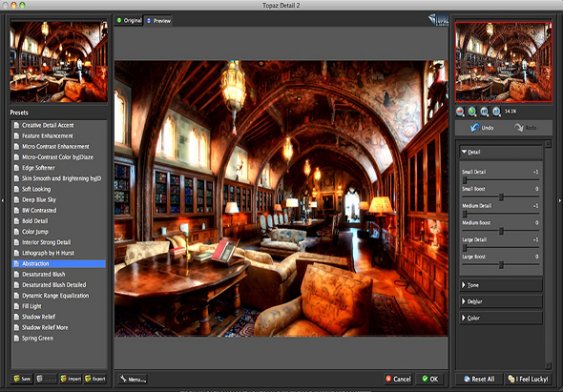Viewport: 563px width, 392px height.
Task: Expand the Tone section
Action: click(x=501, y=285)
